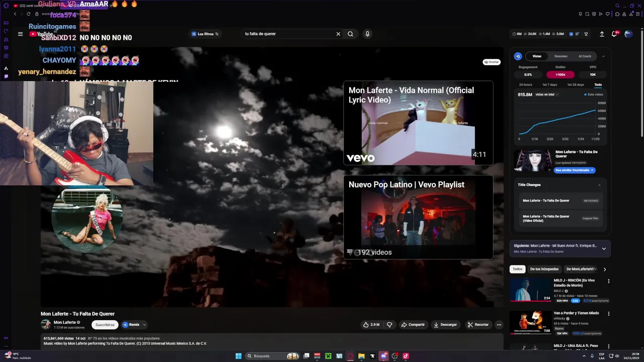Image resolution: width=644 pixels, height=362 pixels.
Task: Click the Engagement 0.5% pill
Action: (x=528, y=74)
